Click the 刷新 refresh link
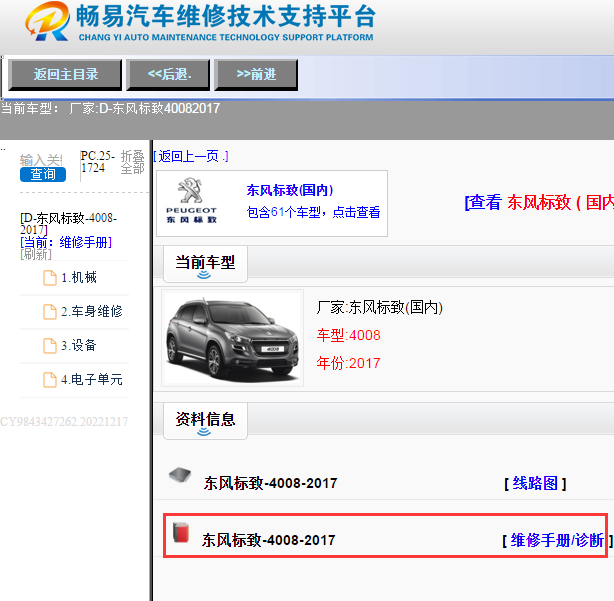This screenshot has width=614, height=601. (x=36, y=254)
